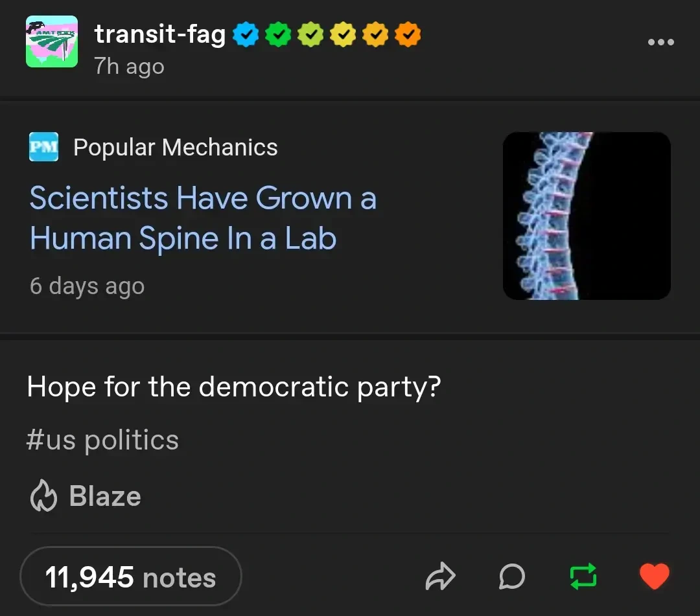
Task: Click the Popular Mechanics PM logo icon
Action: click(44, 147)
